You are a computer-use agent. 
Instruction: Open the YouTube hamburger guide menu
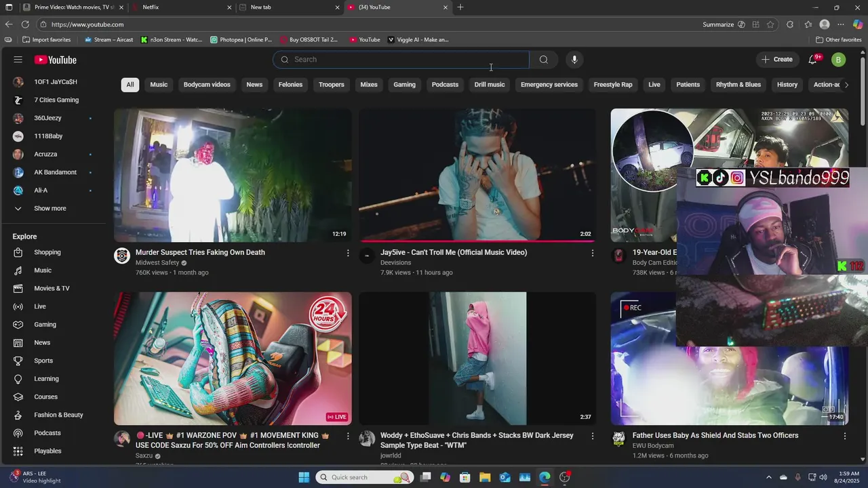[x=18, y=60]
